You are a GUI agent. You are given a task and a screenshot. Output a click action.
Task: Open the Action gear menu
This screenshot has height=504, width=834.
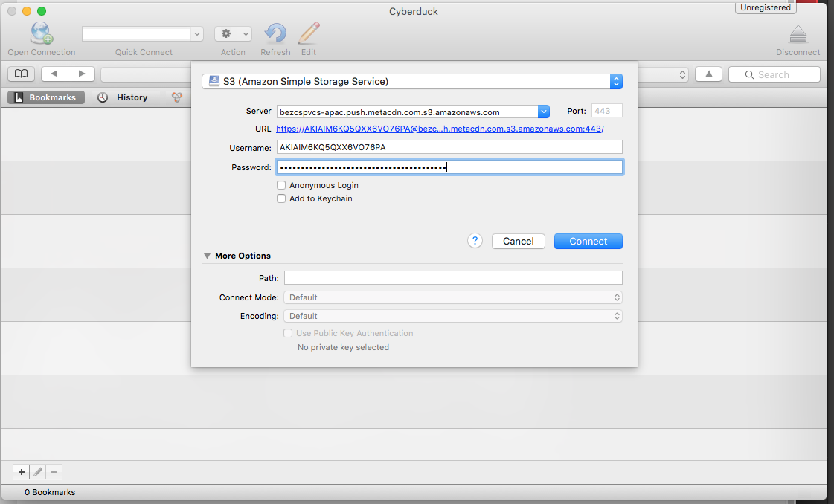(233, 34)
